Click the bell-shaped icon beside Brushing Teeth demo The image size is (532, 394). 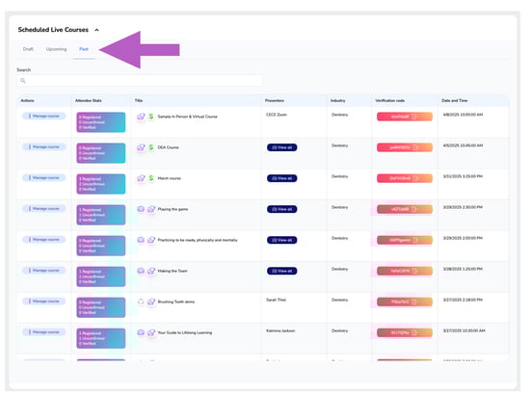coord(141,302)
